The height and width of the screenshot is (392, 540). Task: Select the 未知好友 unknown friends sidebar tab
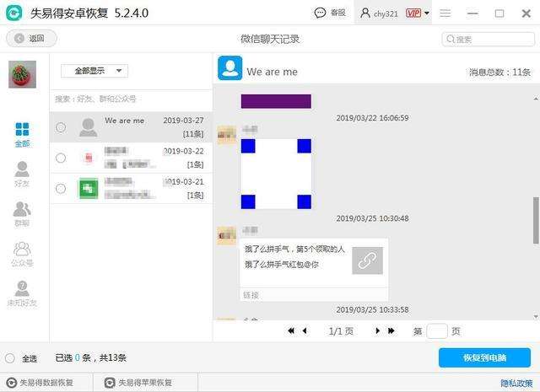[x=22, y=293]
